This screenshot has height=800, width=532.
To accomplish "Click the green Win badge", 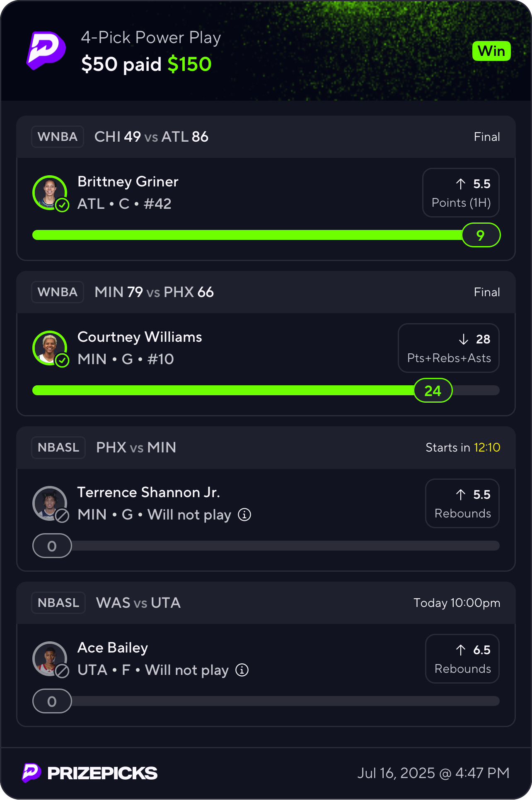I will click(491, 51).
